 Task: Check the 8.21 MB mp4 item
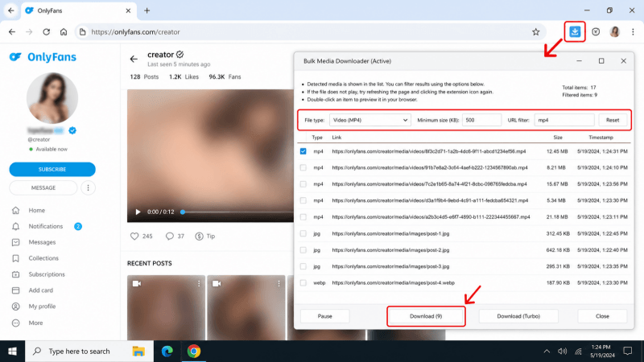tap(303, 167)
